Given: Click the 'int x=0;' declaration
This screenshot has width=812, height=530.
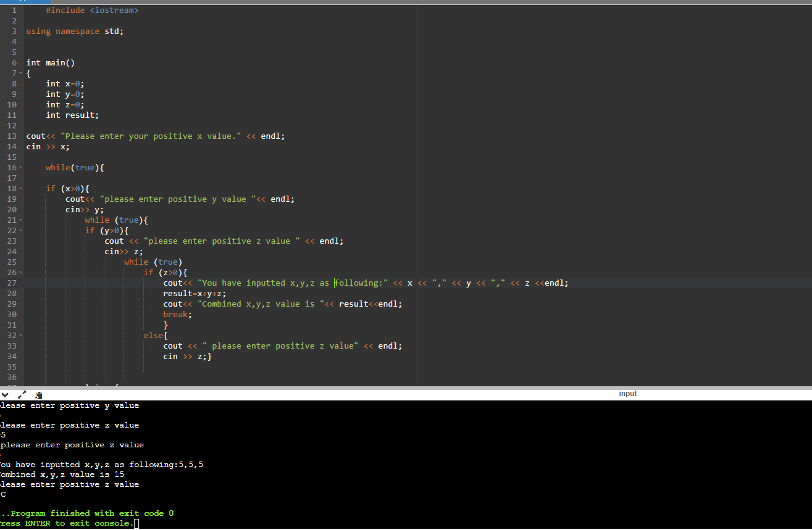Looking at the screenshot, I should click(65, 84).
